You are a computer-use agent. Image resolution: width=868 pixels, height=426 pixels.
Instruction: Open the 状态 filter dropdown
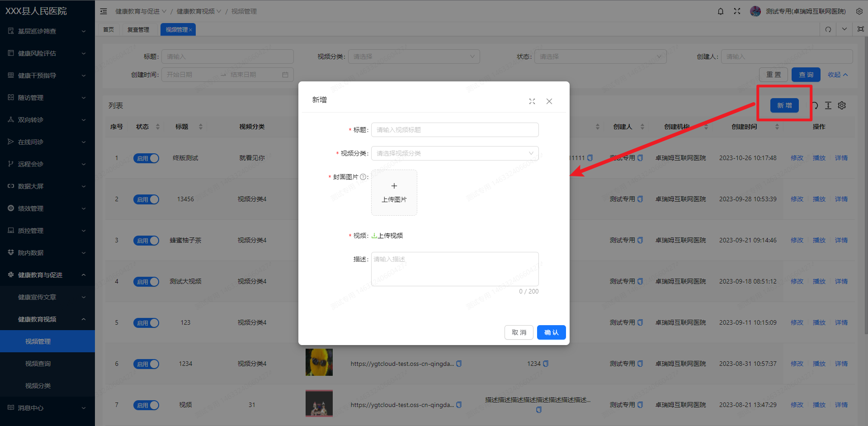coord(600,56)
